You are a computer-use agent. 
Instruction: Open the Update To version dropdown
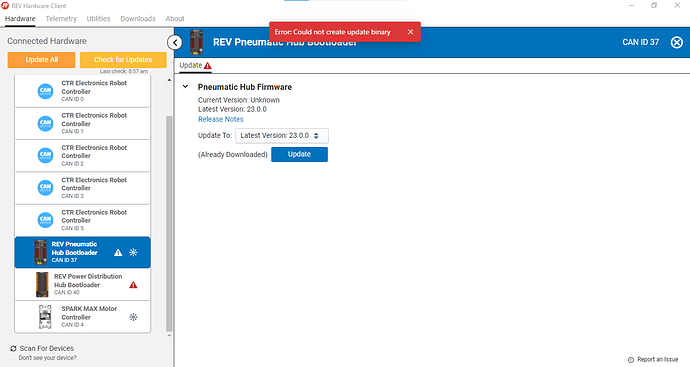(282, 136)
